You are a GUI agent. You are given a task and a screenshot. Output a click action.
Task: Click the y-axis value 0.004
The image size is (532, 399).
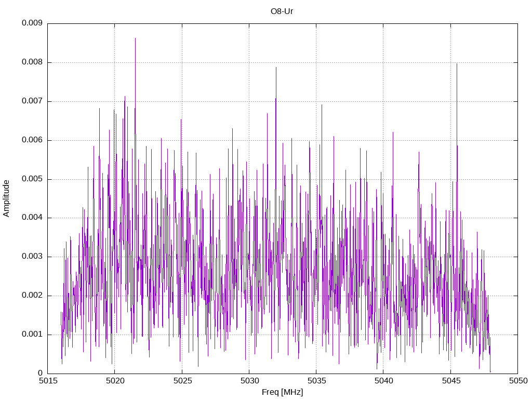click(x=32, y=217)
